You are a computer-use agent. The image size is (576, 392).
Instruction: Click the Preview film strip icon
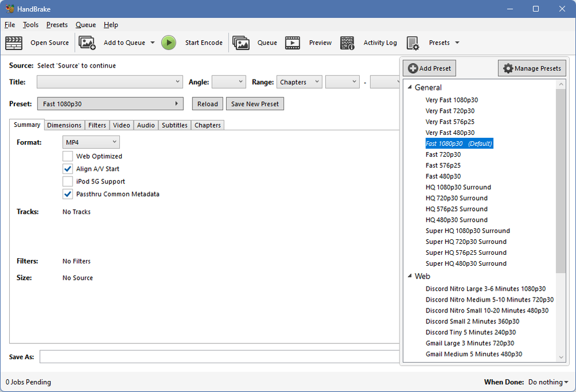(292, 43)
